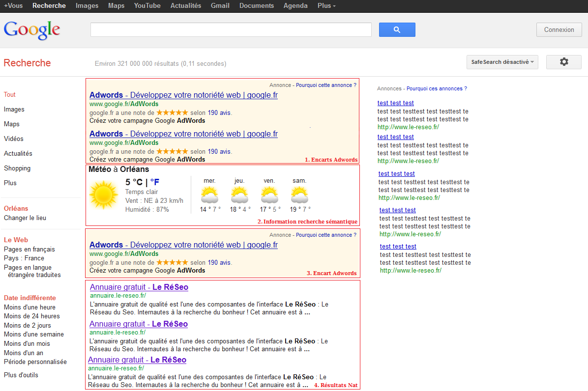
Task: Filter results by Shopping in sidebar
Action: (17, 168)
